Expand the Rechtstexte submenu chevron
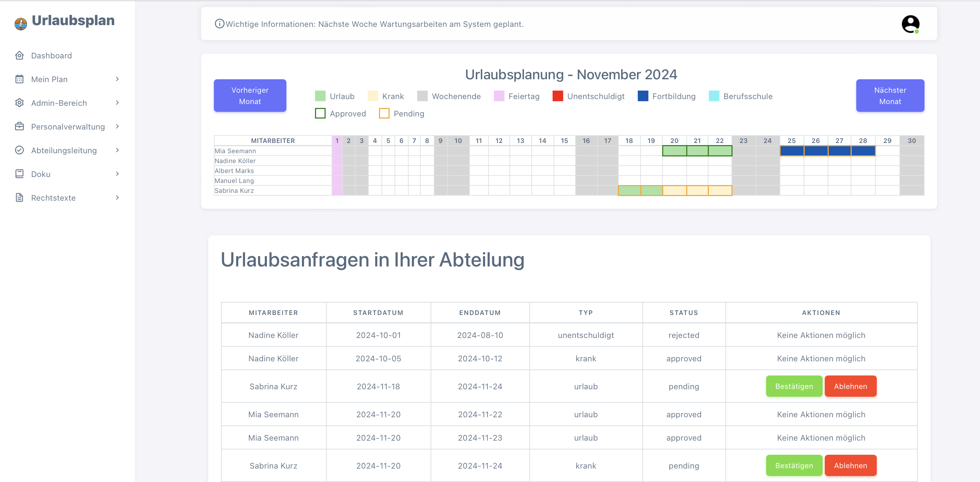The width and height of the screenshot is (980, 482). pyautogui.click(x=117, y=197)
